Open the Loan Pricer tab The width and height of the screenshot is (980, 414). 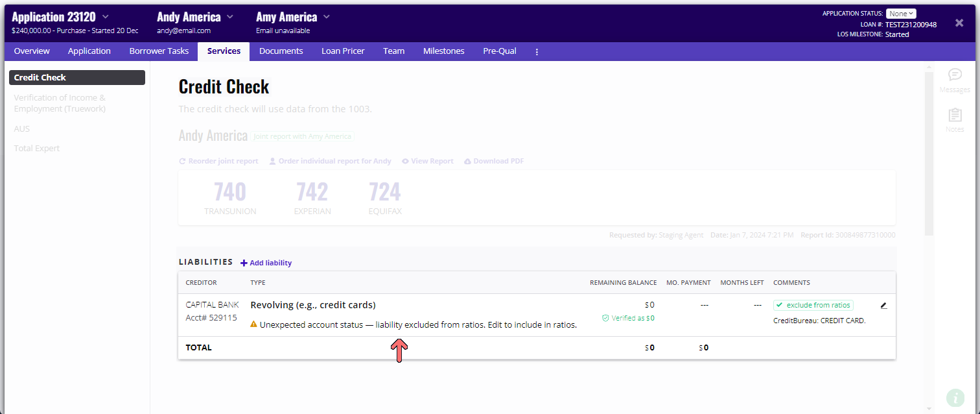[343, 51]
